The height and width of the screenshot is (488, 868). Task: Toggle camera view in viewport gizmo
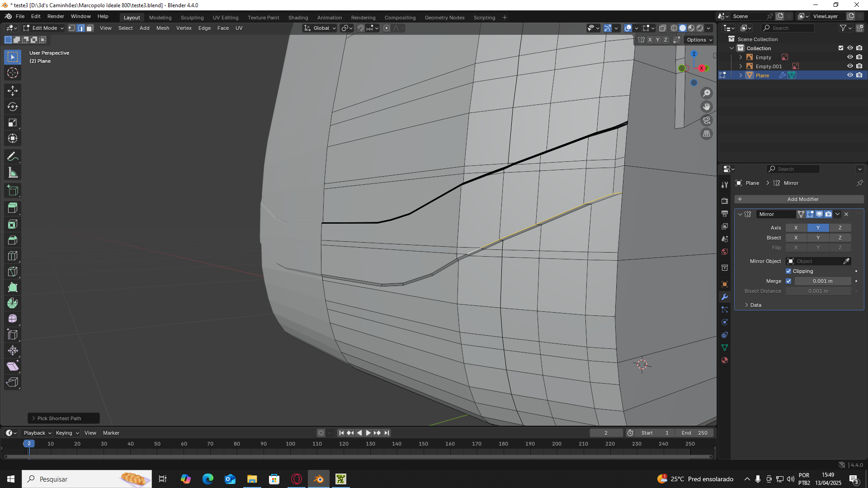[x=707, y=120]
